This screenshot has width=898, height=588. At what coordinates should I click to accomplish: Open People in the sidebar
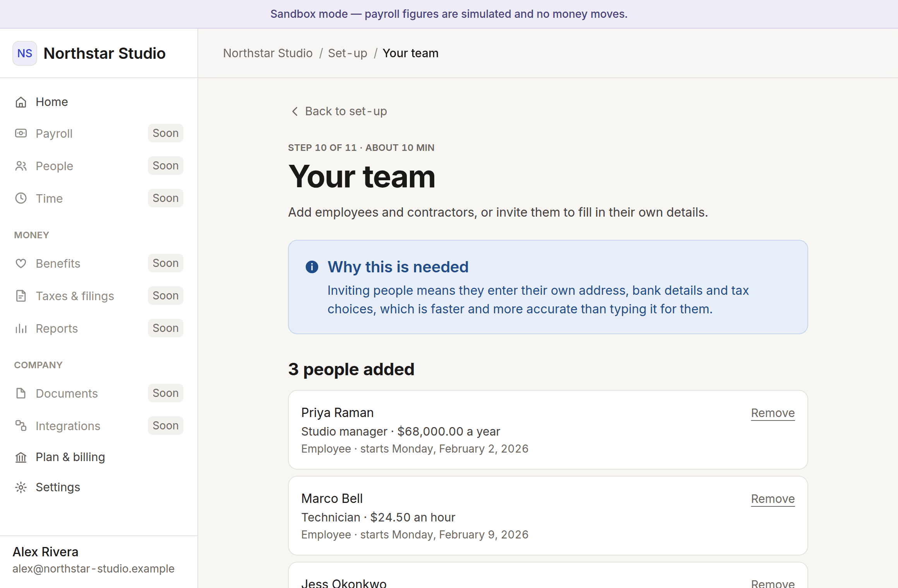pos(99,166)
